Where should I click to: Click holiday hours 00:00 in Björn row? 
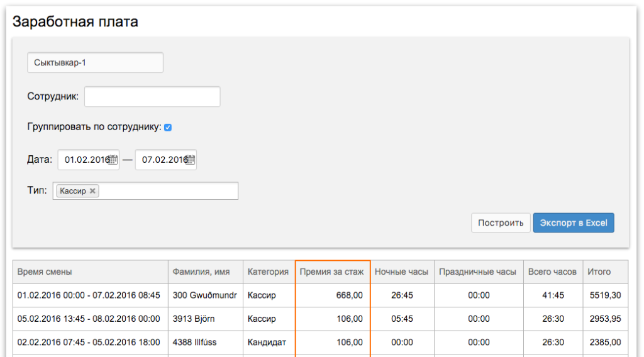[x=479, y=319]
